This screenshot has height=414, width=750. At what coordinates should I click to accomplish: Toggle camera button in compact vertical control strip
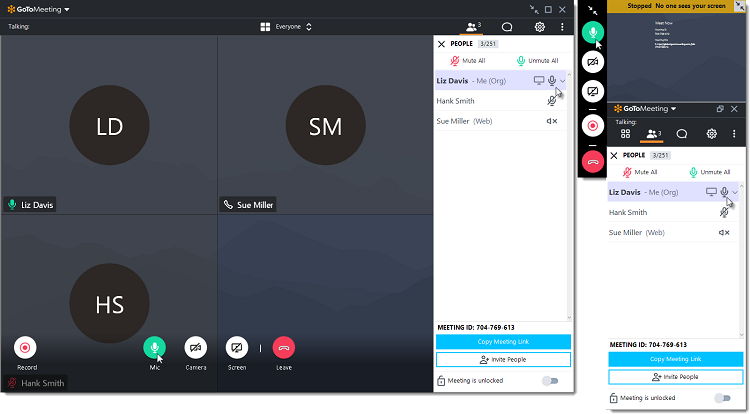[593, 62]
